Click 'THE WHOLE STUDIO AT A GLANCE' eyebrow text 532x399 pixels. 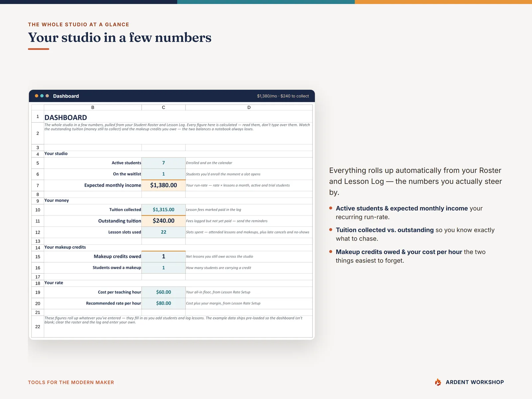click(78, 25)
